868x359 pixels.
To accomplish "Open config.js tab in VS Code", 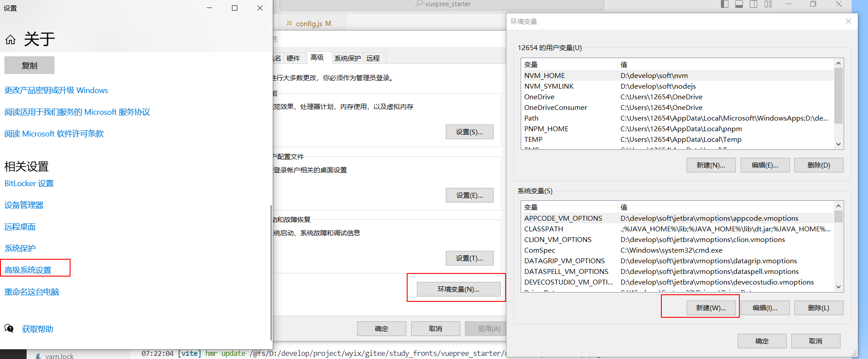I will [x=313, y=23].
